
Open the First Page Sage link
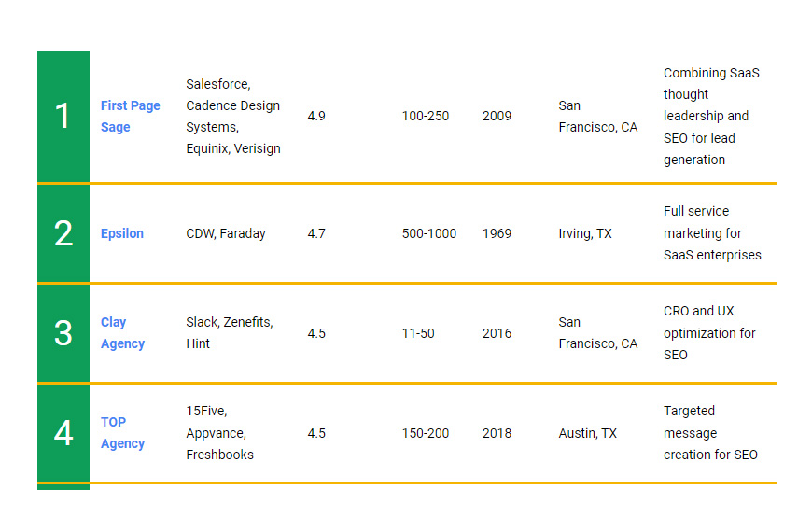(130, 116)
